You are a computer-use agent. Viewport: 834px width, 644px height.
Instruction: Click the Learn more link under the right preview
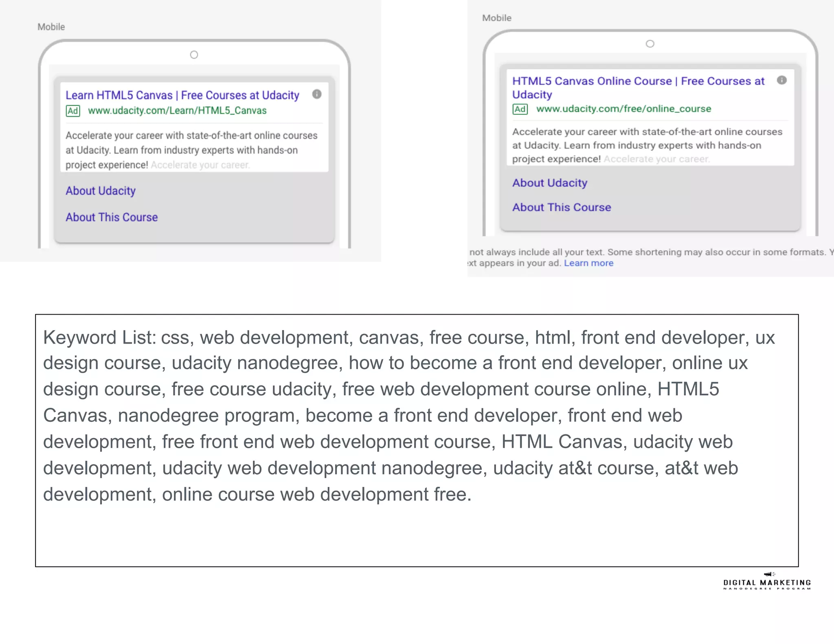pyautogui.click(x=588, y=263)
